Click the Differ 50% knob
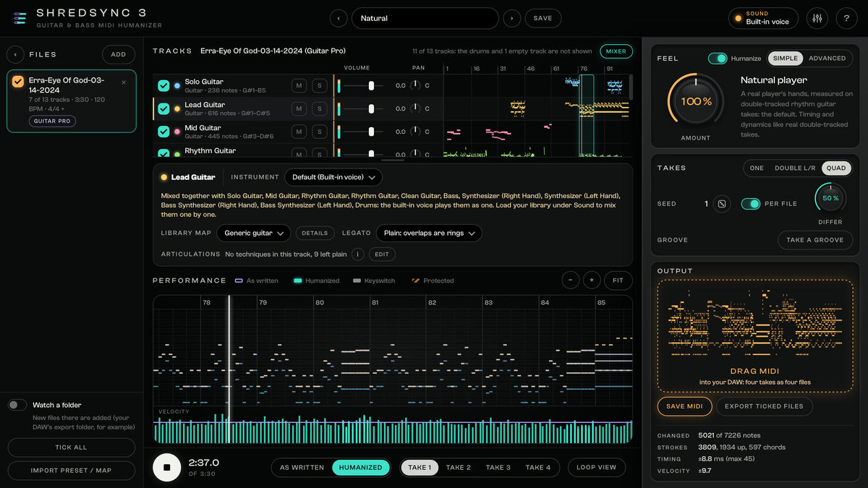Screen dimensions: 868x488 [x=830, y=198]
